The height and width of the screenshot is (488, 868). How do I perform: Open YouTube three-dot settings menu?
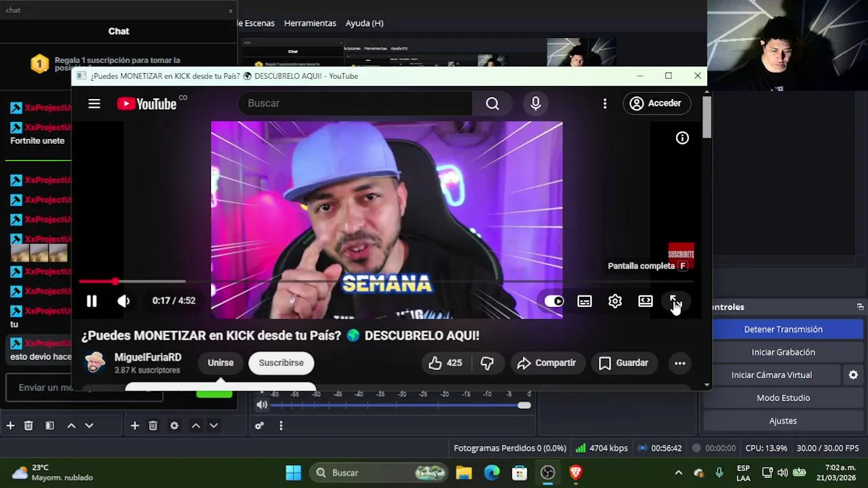pyautogui.click(x=605, y=104)
